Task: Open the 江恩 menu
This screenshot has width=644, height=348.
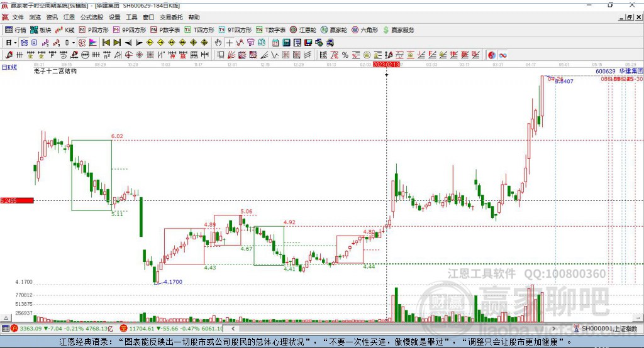Action: tap(69, 17)
